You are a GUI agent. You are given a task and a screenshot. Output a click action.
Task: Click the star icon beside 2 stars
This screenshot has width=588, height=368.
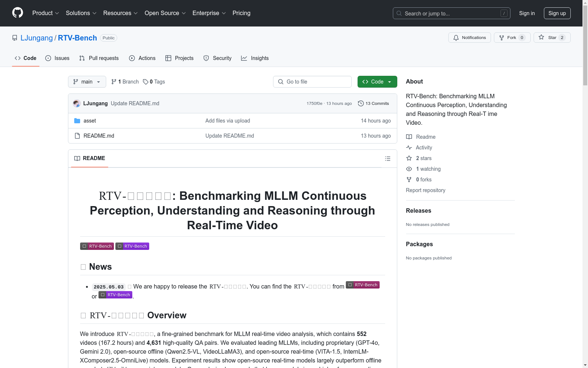409,158
